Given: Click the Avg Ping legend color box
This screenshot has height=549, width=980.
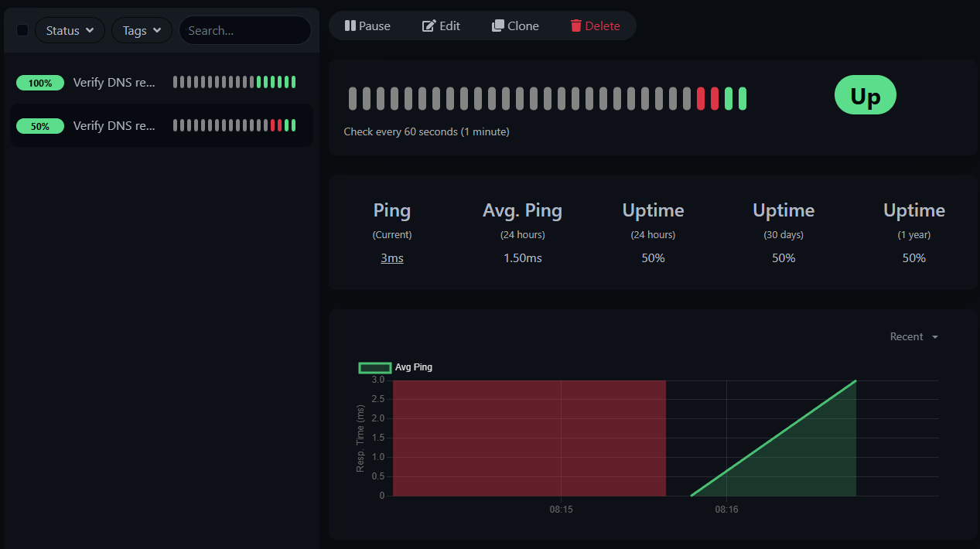Looking at the screenshot, I should click(374, 367).
